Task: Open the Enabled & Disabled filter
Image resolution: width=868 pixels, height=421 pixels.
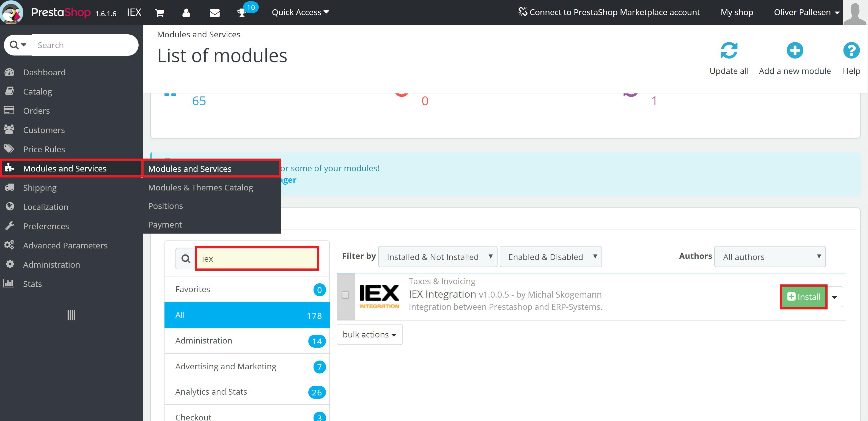Action: coord(551,257)
